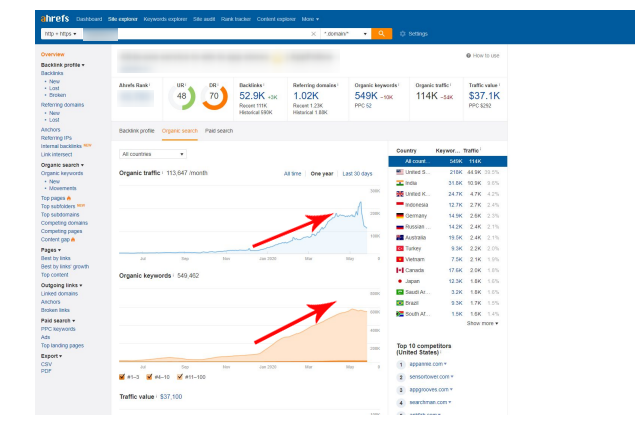Collapse the Export sidebar section
The height and width of the screenshot is (442, 635).
(x=51, y=356)
